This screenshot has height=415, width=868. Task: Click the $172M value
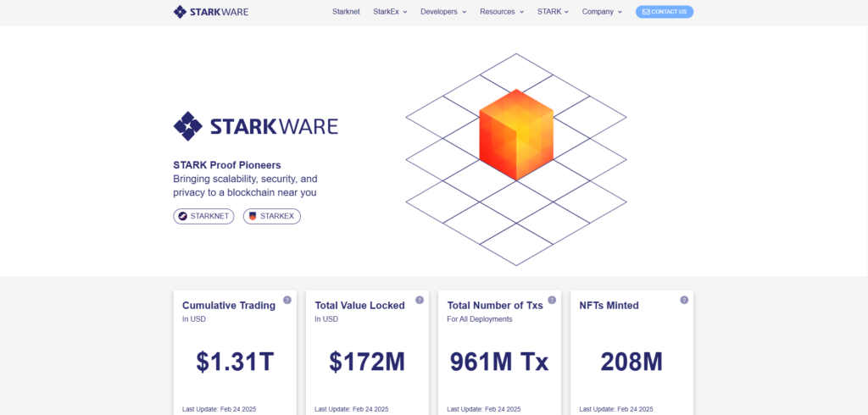(367, 362)
